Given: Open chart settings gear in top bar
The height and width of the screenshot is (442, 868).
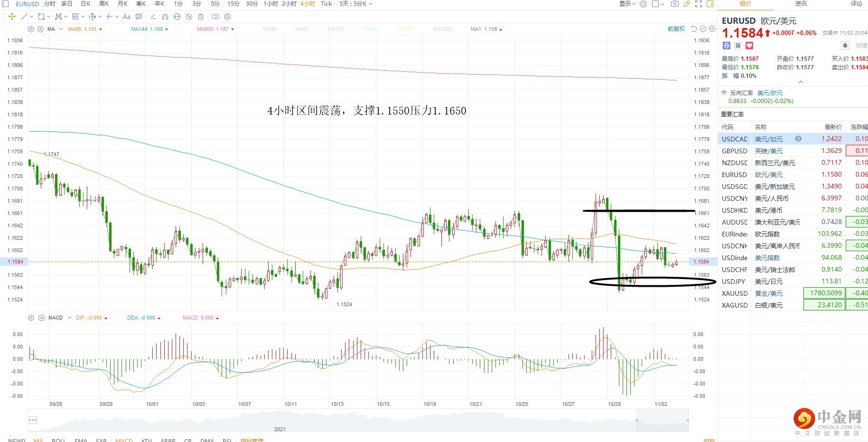Looking at the screenshot, I should 643,4.
